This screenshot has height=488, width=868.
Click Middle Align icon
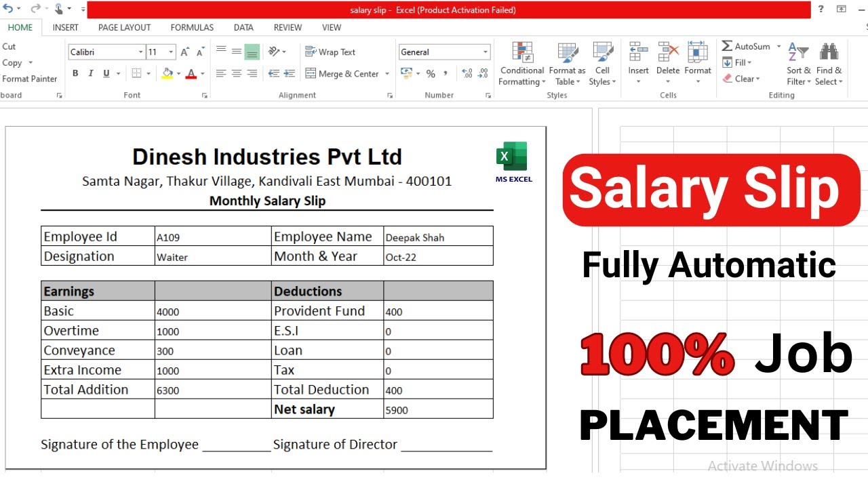click(x=236, y=52)
